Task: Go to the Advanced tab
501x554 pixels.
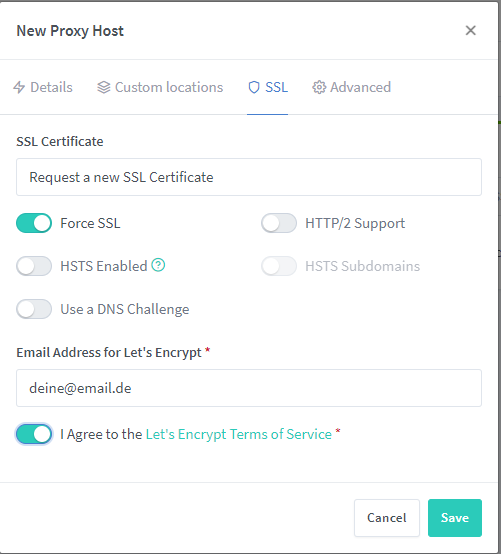Action: 352,87
